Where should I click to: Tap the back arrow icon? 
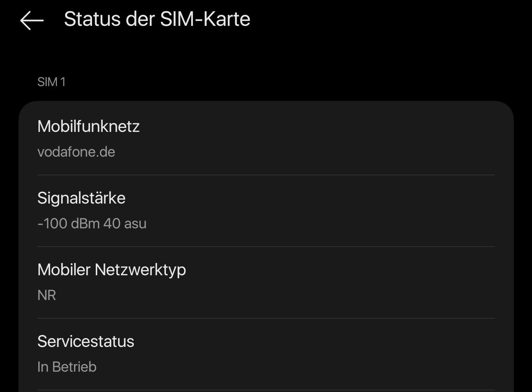click(x=32, y=20)
